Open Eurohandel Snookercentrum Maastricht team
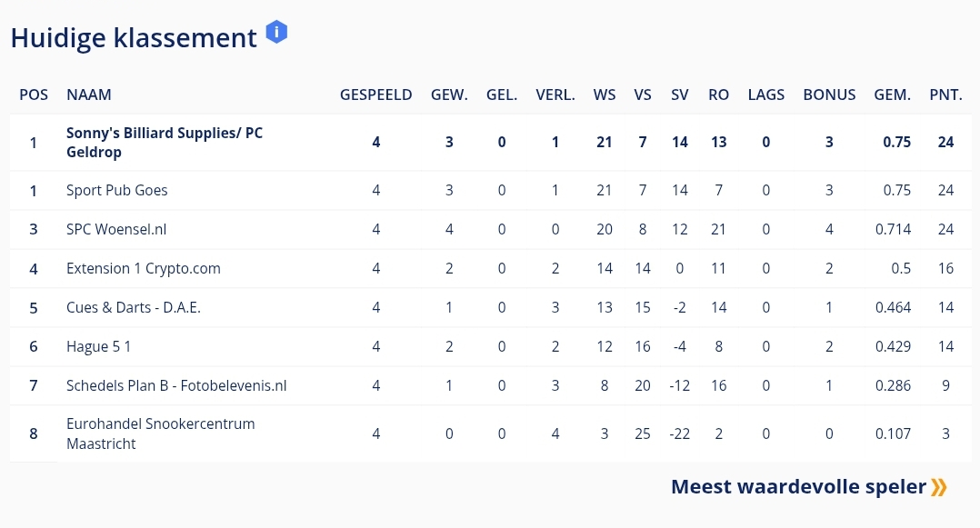Viewport: 980px width, 528px height. [161, 433]
